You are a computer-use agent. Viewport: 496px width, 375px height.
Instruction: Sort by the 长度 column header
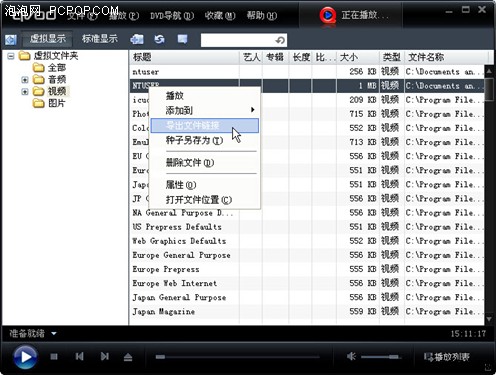pos(301,57)
